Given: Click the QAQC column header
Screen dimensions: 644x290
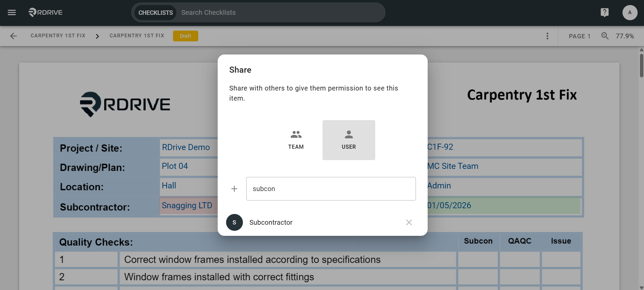Looking at the screenshot, I should pyautogui.click(x=520, y=241).
